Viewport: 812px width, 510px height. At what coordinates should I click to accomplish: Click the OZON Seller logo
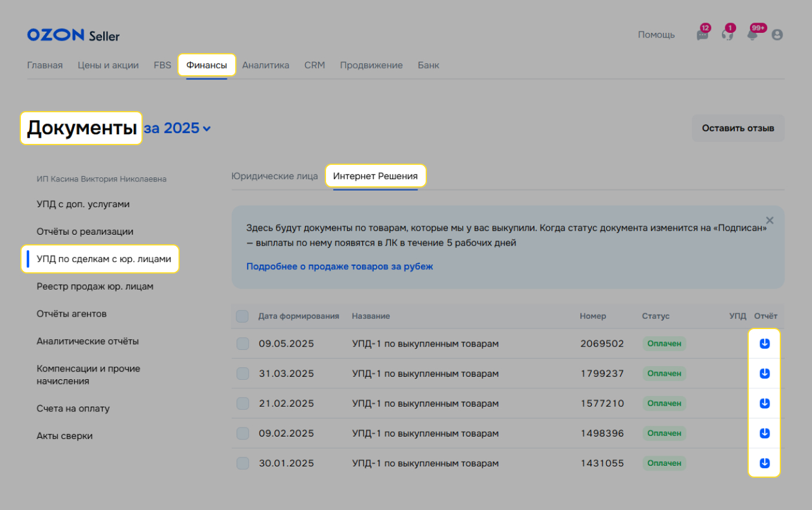tap(73, 35)
